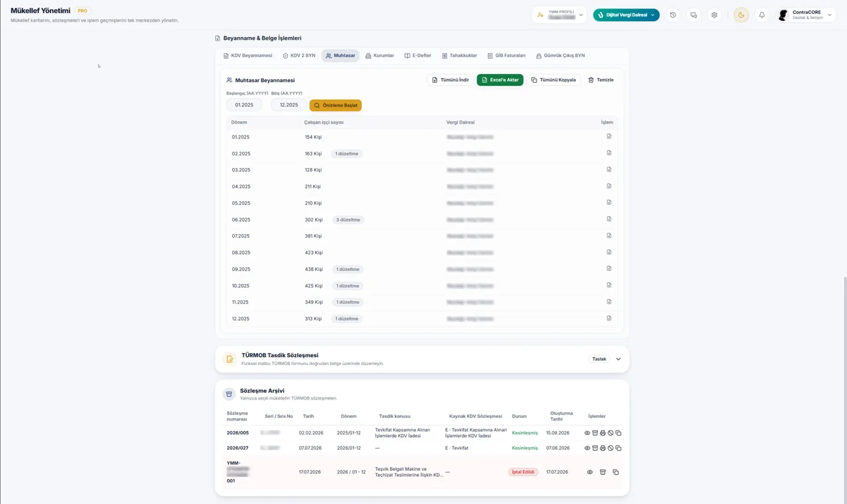Open the document icon for period 09.2025
847x504 pixels.
tap(609, 269)
